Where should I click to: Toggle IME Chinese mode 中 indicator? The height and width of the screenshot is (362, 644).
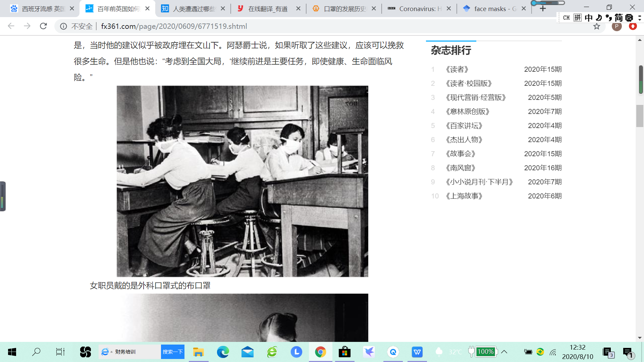coord(588,18)
